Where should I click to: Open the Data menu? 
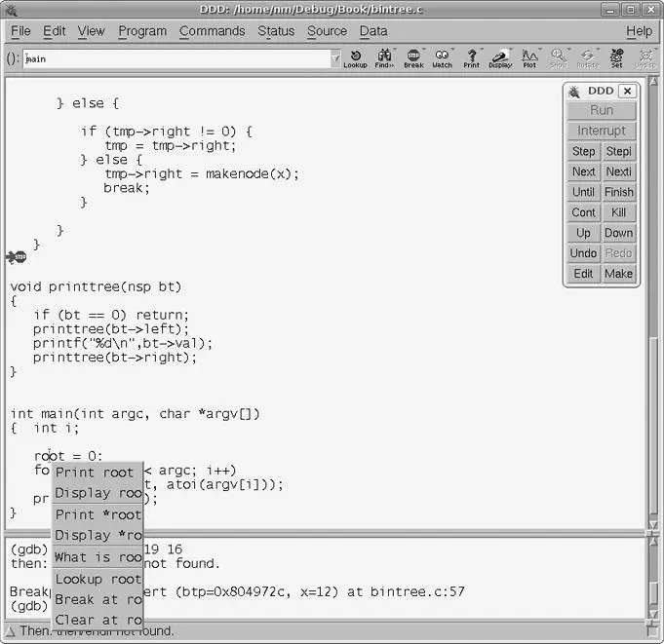373,31
